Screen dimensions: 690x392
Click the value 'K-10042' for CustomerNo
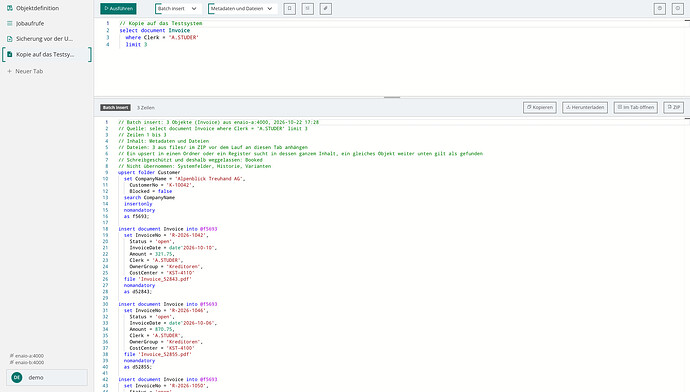pos(179,185)
